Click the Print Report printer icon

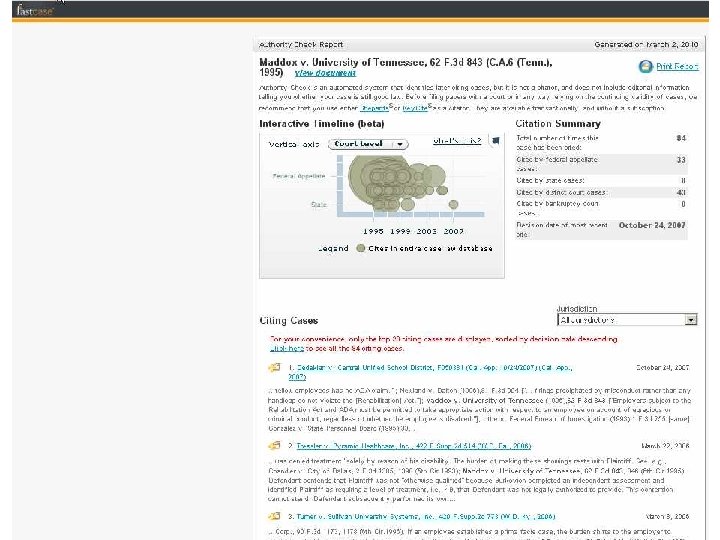[646, 67]
